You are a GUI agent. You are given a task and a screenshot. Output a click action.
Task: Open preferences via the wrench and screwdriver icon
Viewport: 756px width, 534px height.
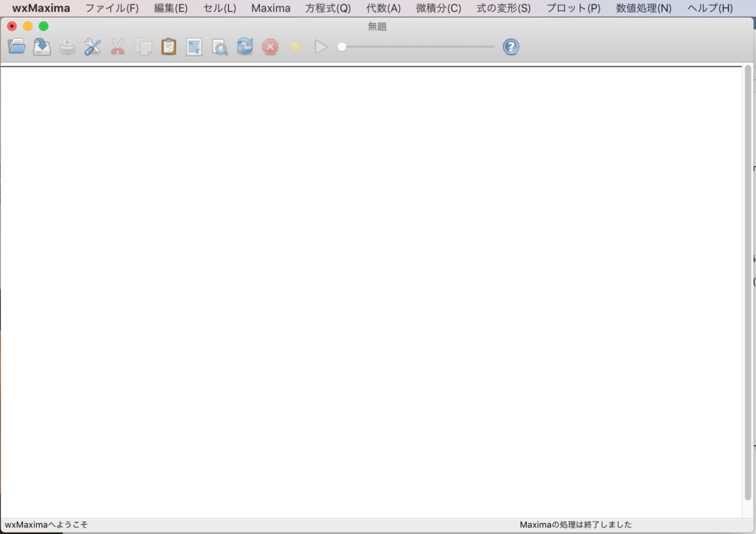tap(92, 47)
